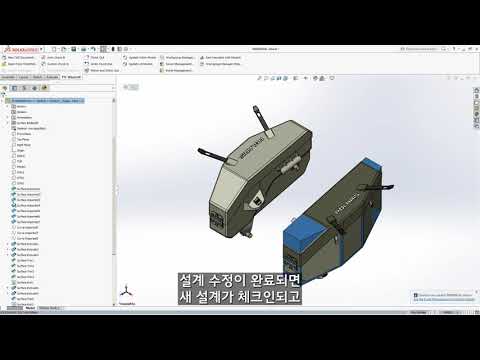The width and height of the screenshot is (480, 360).
Task: Click the Check Out ribbon button
Action: 94,57
